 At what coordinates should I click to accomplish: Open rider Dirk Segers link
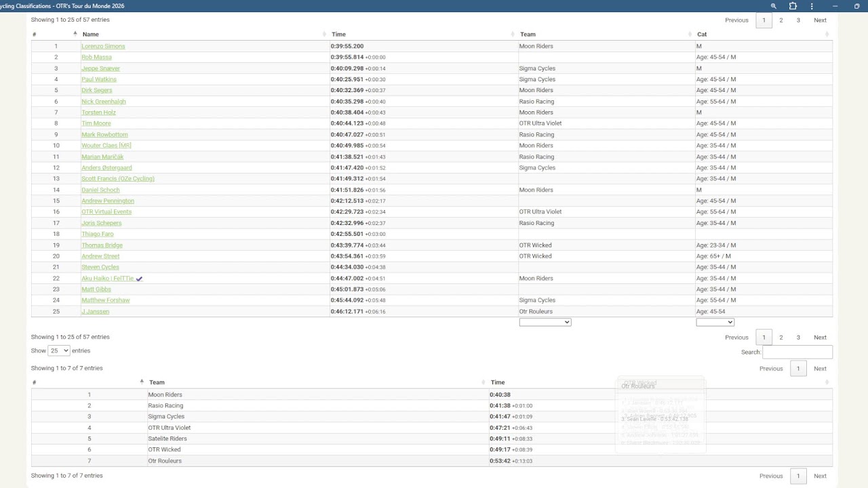(x=97, y=90)
